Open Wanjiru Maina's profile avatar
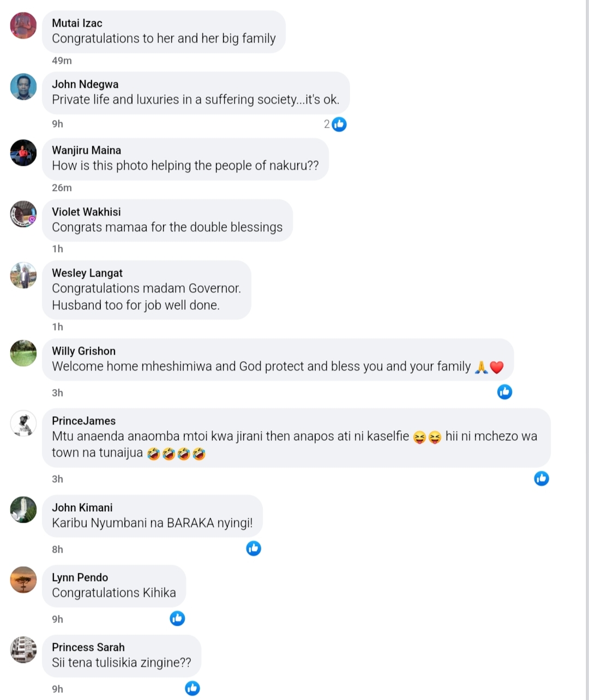Viewport: 589px width, 700px height. 23,153
